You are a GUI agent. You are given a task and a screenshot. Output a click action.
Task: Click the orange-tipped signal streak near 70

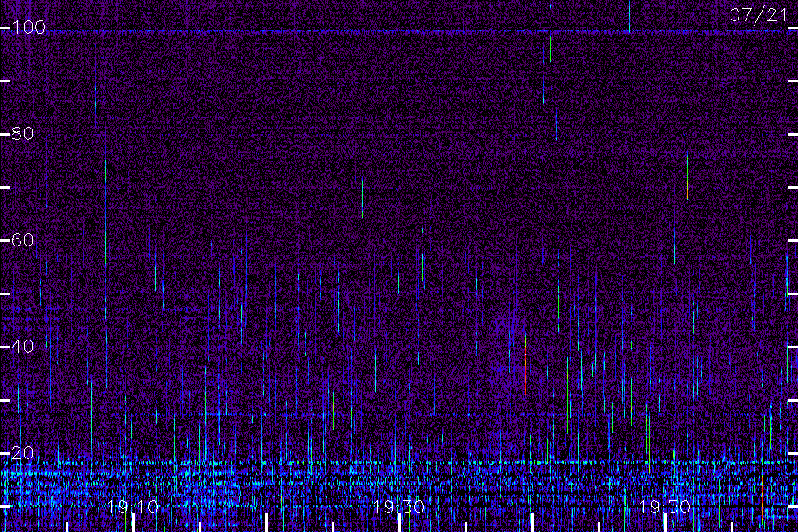point(687,176)
